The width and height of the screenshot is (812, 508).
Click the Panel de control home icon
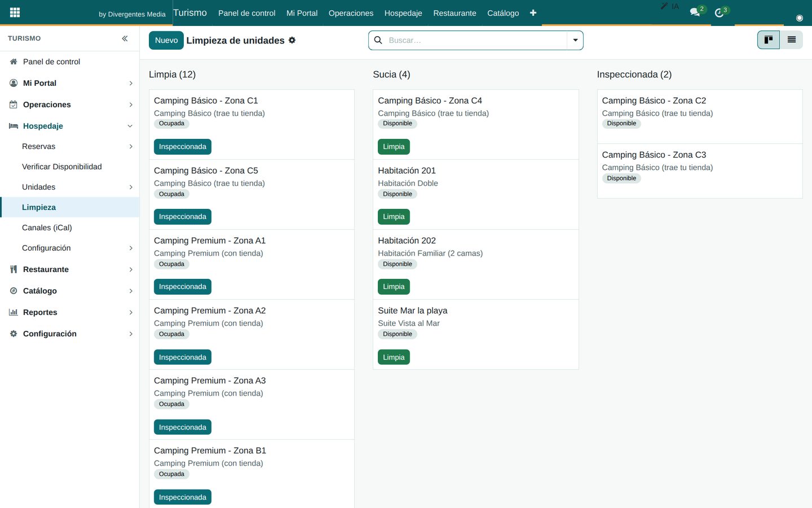(14, 62)
